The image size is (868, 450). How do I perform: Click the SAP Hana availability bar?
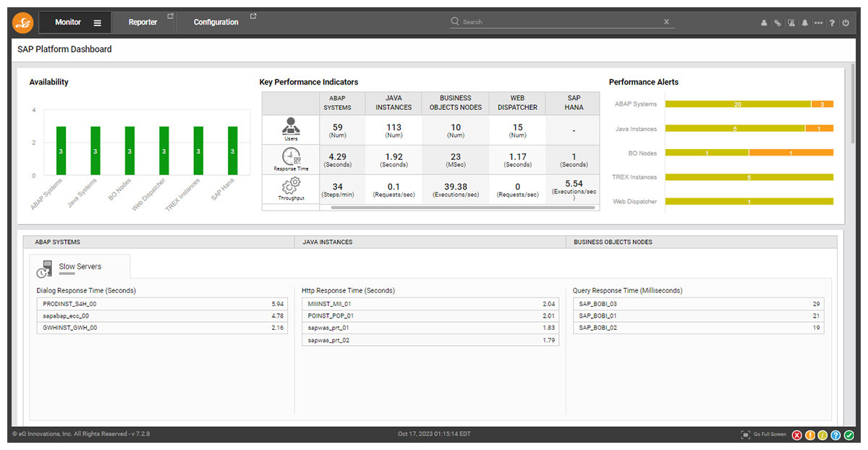pyautogui.click(x=233, y=150)
